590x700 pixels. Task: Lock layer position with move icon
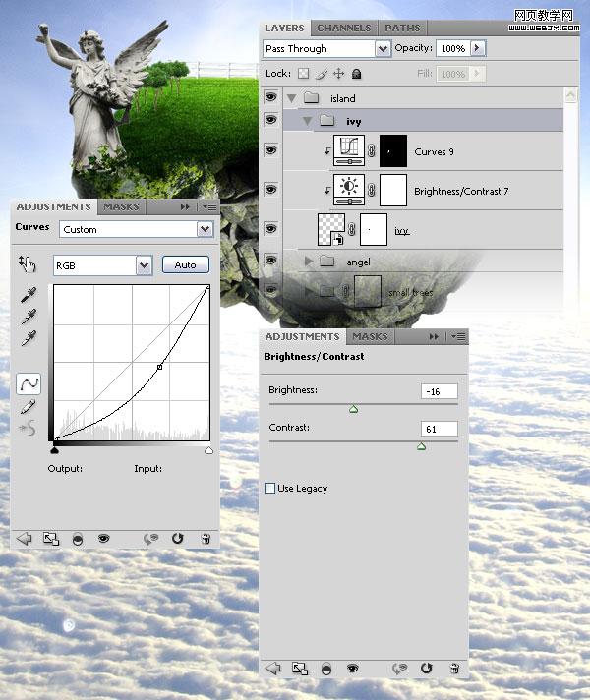(339, 73)
